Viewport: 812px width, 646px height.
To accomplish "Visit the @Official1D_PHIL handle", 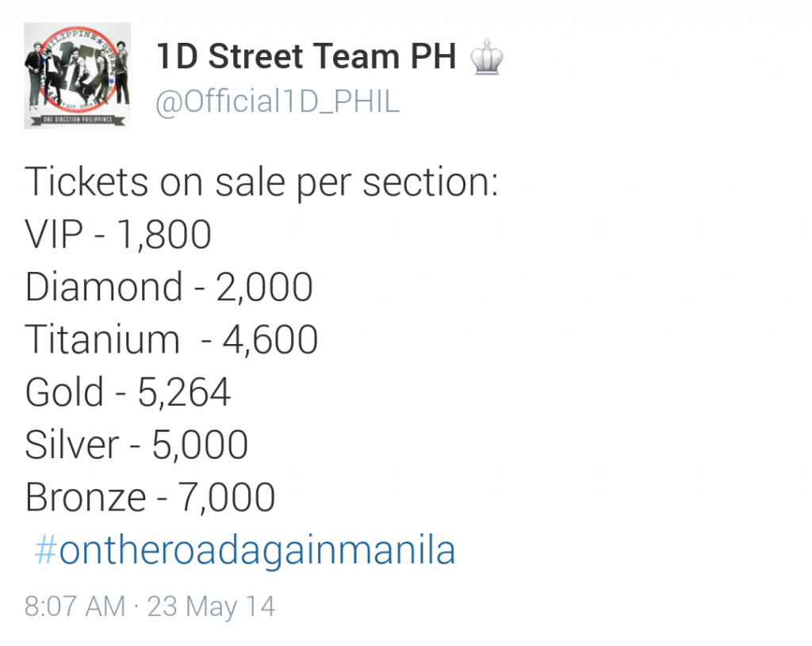I will [x=278, y=101].
